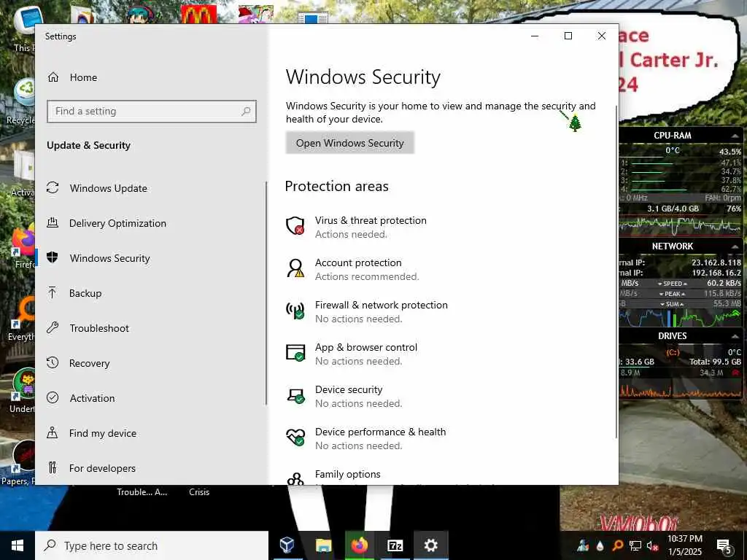This screenshot has height=560, width=747.
Task: Click the taskbar Type here to search box
Action: click(152, 545)
